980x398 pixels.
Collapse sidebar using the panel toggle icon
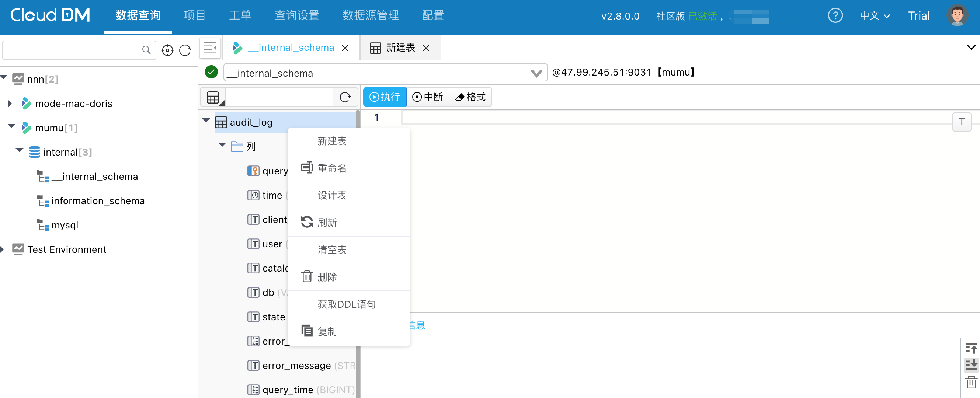(210, 48)
